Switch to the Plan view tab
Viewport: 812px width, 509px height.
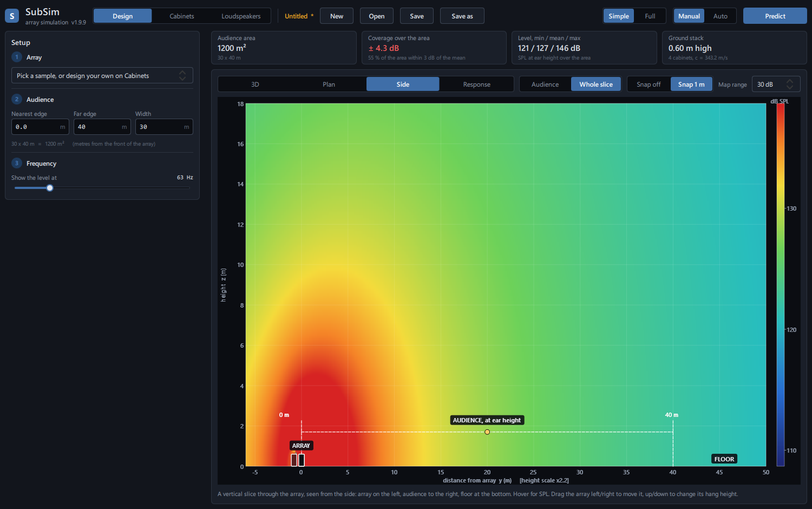(x=329, y=84)
